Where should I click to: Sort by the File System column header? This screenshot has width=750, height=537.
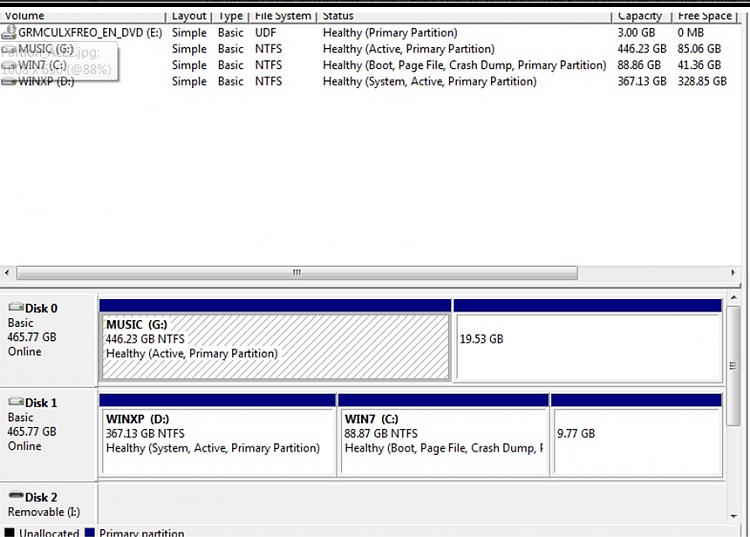pyautogui.click(x=283, y=16)
